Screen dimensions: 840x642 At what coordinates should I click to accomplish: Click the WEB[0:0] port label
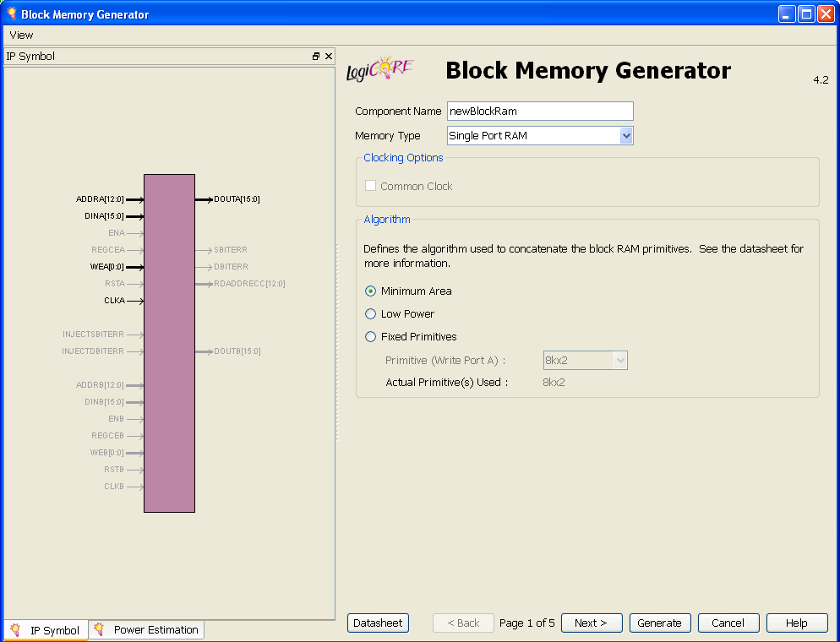pos(106,453)
